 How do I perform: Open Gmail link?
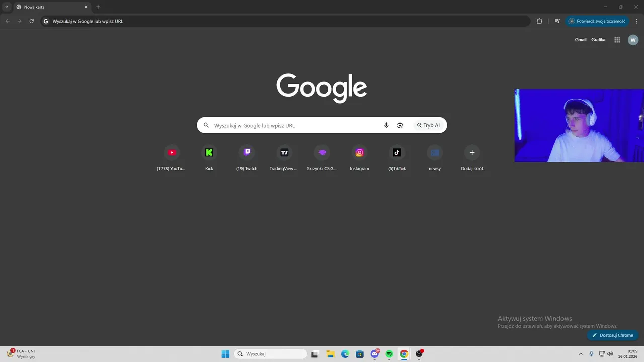581,40
